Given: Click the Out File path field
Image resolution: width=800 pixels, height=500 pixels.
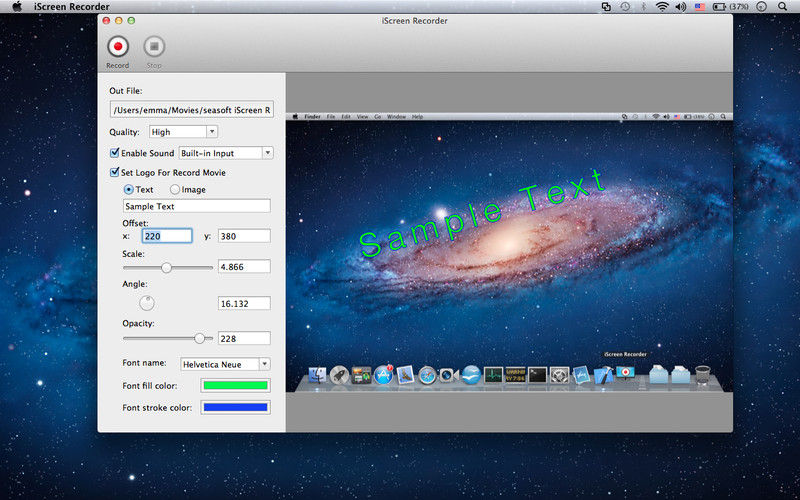Looking at the screenshot, I should click(x=192, y=110).
